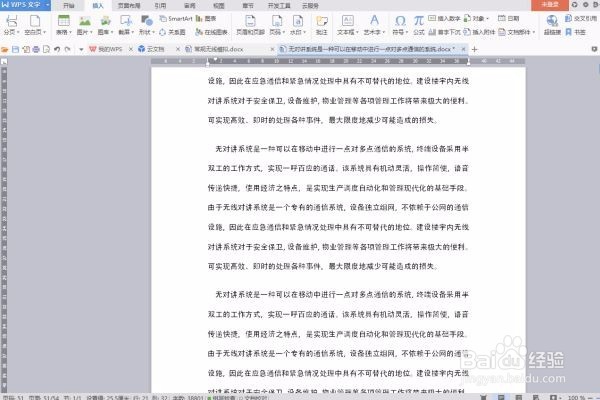The image size is (600, 400).
Task: Click the screenshot (截屏) icon
Action: pyautogui.click(x=126, y=20)
